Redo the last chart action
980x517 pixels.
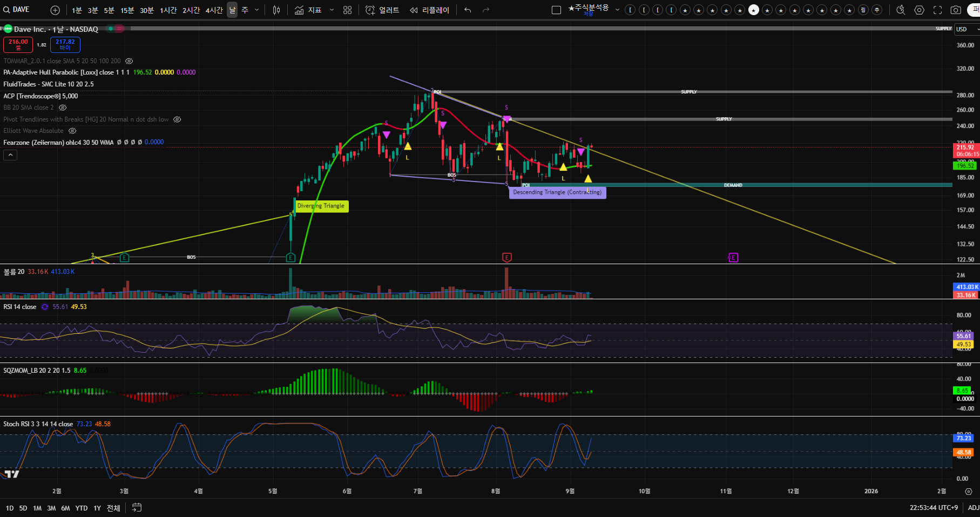486,10
